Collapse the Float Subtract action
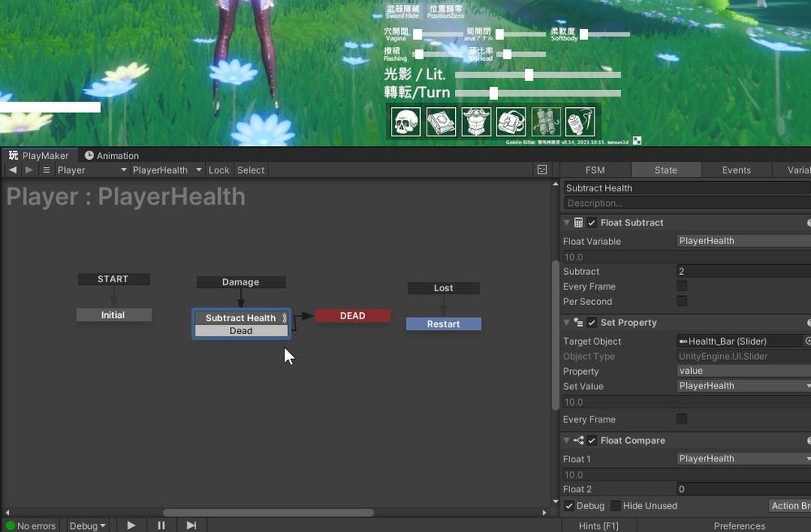Viewport: 811px width, 532px height. click(x=566, y=222)
